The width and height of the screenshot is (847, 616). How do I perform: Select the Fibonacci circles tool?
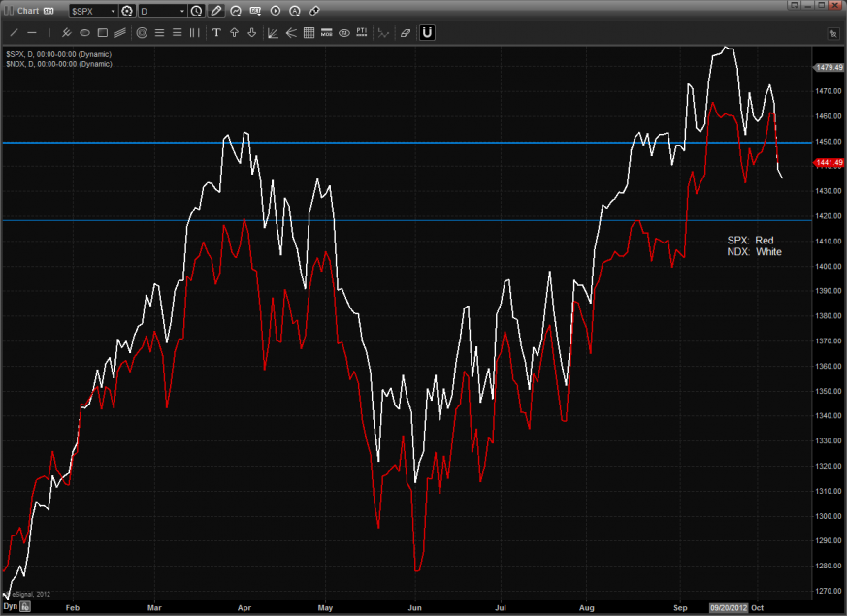pos(142,33)
